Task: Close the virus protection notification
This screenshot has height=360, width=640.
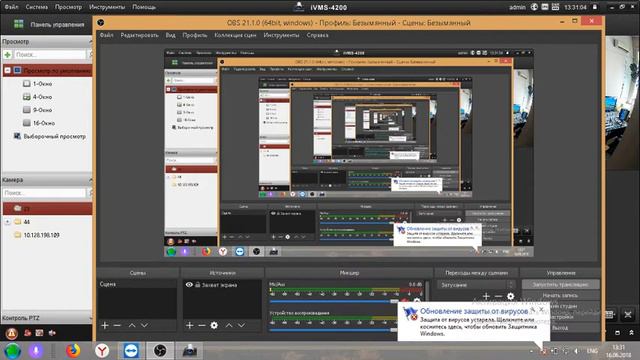Action: pos(542,310)
